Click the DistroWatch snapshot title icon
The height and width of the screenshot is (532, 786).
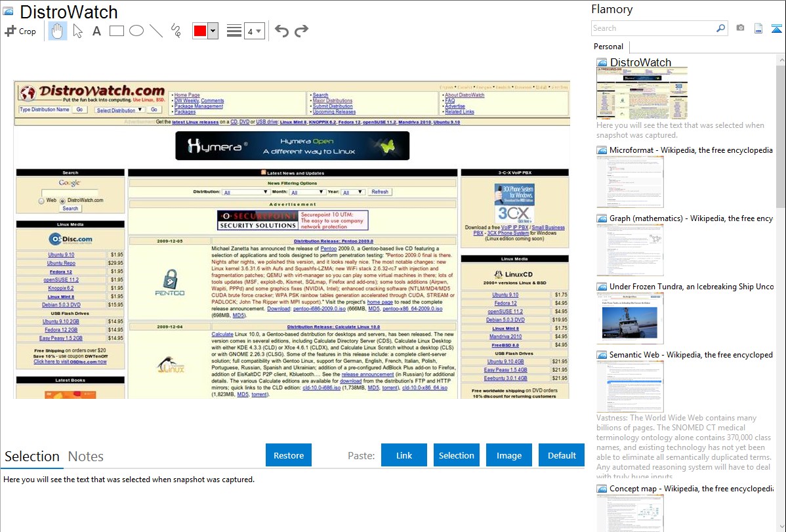coord(8,11)
